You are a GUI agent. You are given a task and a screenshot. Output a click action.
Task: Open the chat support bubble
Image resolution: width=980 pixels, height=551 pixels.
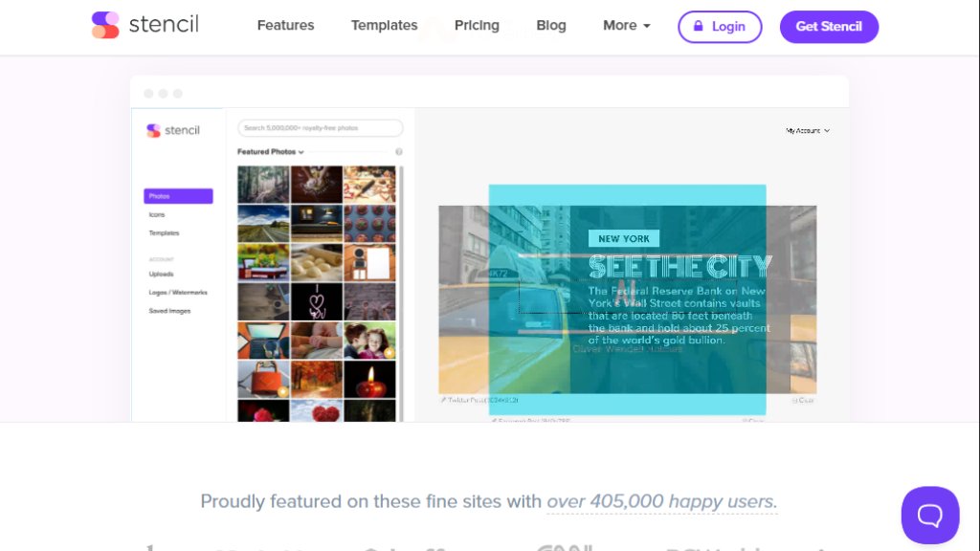tap(930, 515)
